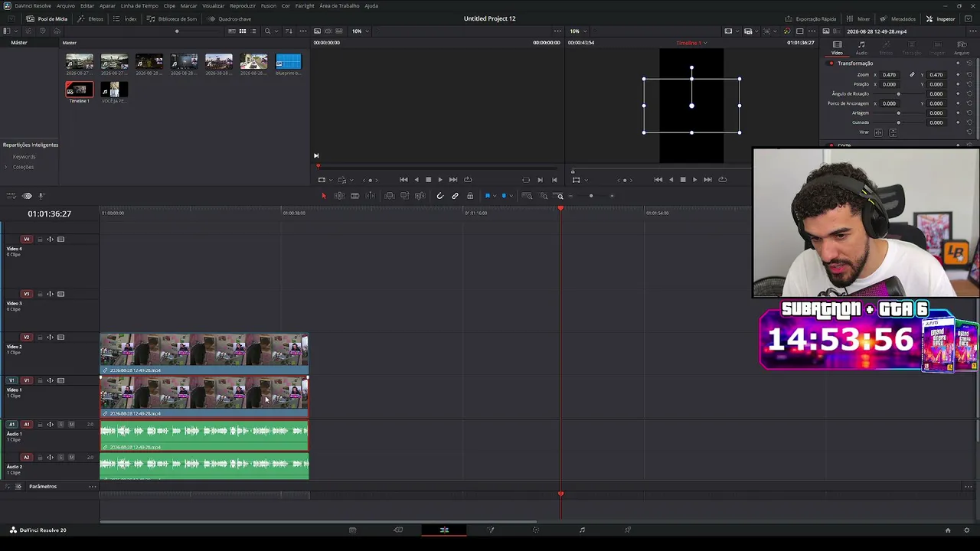This screenshot has width=980, height=551.
Task: Select the arrow Selection mode tool
Action: (x=323, y=196)
